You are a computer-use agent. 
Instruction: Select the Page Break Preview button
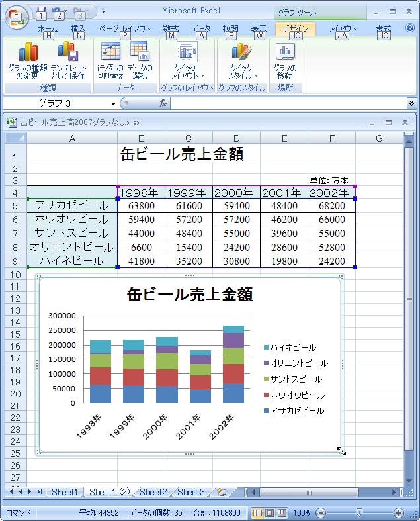(x=282, y=513)
